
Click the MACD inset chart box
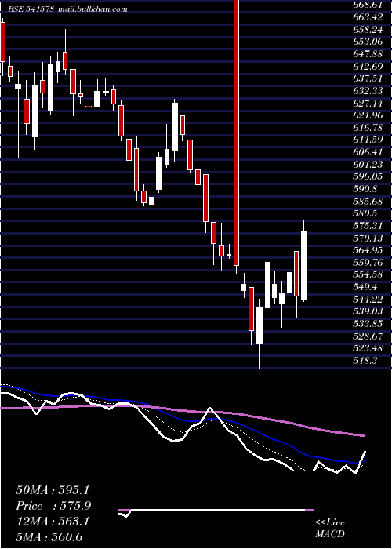(x=216, y=510)
